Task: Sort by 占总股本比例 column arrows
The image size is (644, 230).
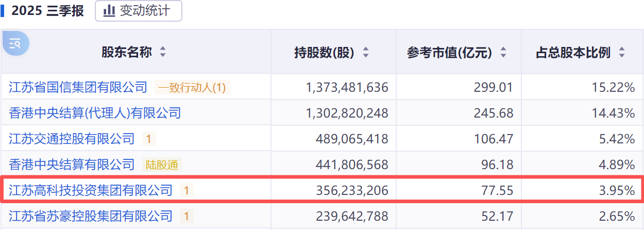Action: pyautogui.click(x=622, y=52)
